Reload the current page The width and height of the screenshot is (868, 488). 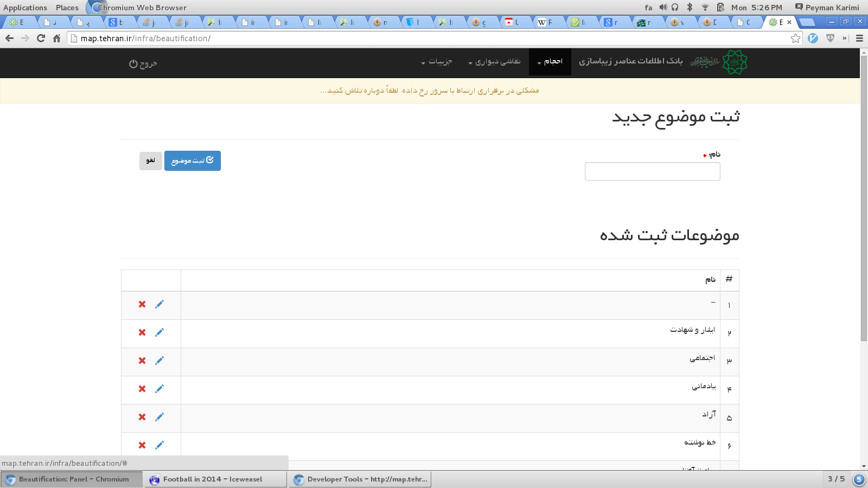click(41, 38)
